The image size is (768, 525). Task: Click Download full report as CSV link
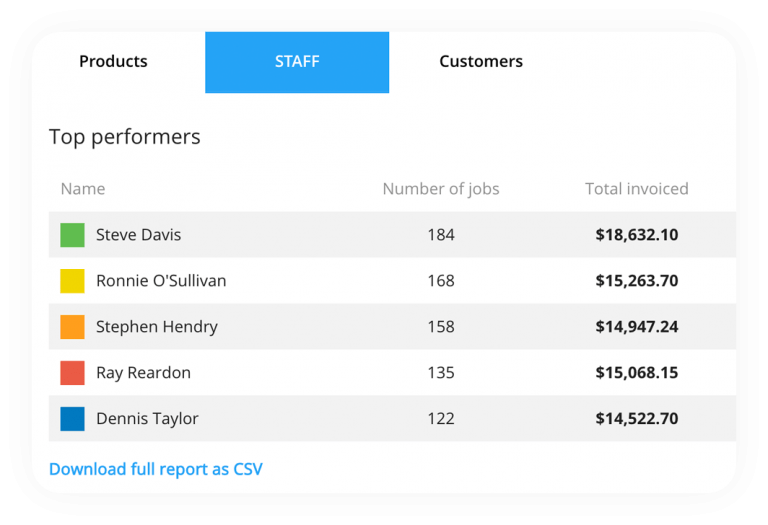156,469
